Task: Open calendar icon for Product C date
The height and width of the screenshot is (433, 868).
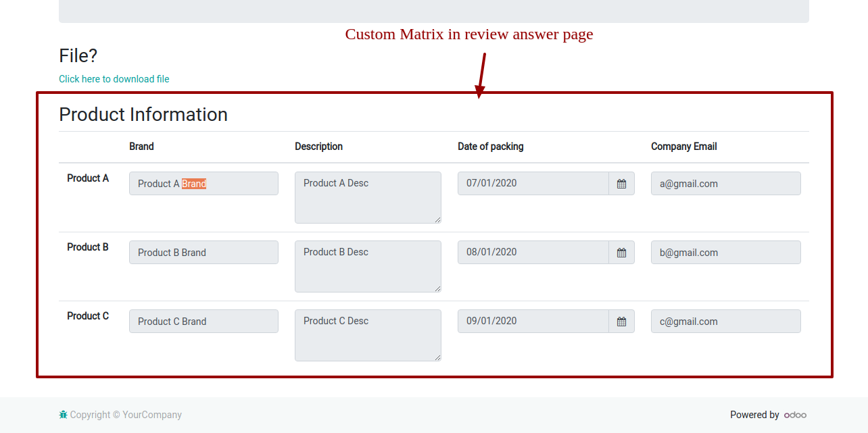Action: click(x=621, y=322)
